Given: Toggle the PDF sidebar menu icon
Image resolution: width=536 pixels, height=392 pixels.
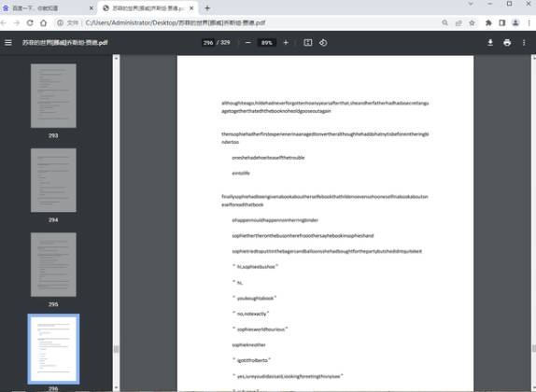Looking at the screenshot, I should (8, 42).
